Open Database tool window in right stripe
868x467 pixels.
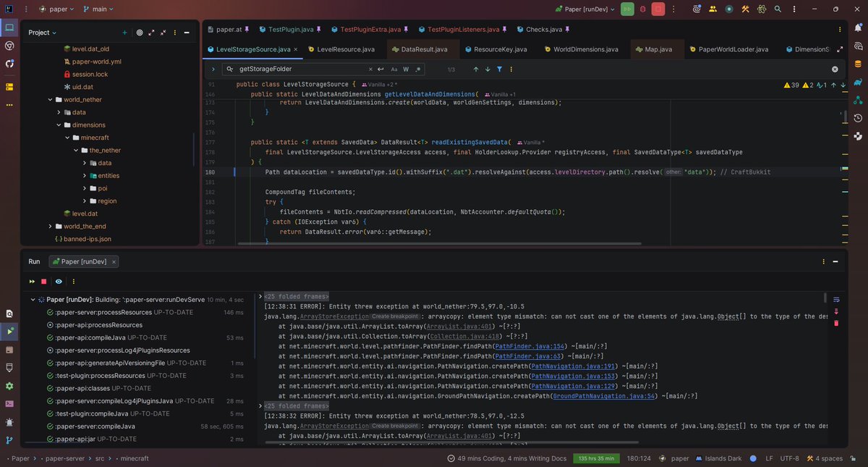pyautogui.click(x=858, y=64)
